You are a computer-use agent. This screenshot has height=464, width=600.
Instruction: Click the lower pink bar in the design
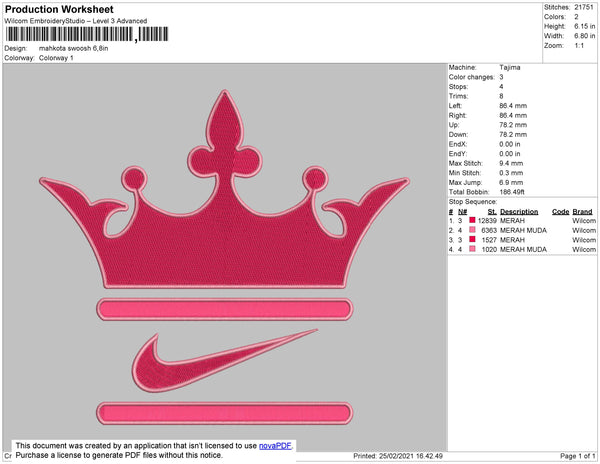(x=225, y=413)
